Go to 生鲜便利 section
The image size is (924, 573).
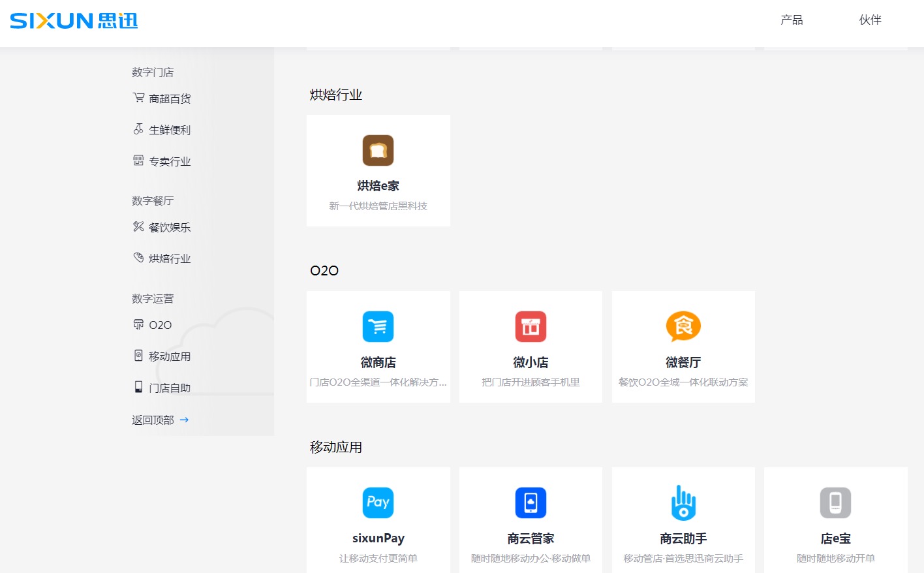tap(170, 130)
